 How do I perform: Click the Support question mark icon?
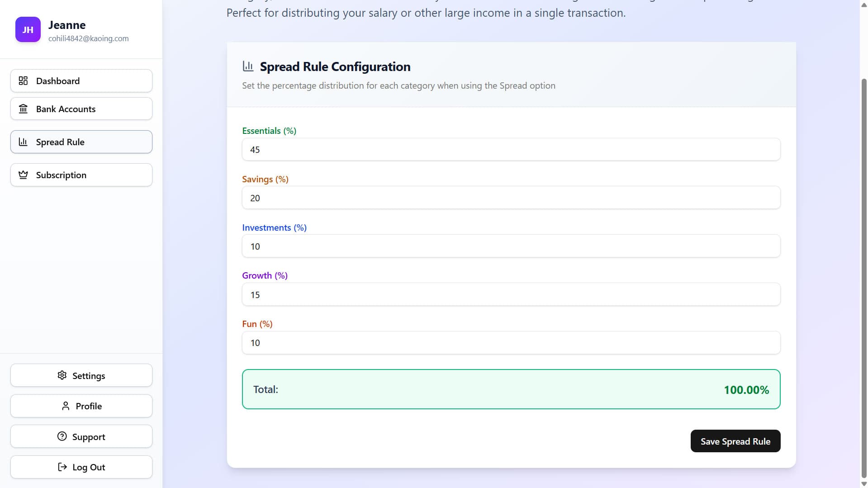click(x=62, y=436)
